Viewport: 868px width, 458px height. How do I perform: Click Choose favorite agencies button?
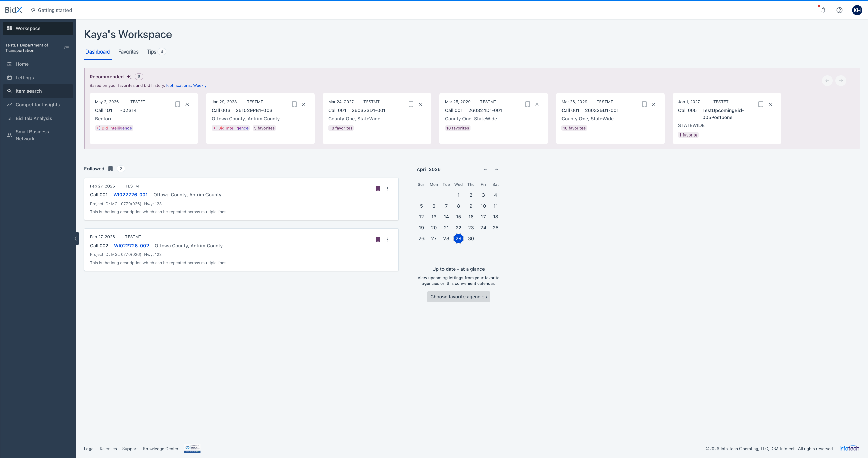458,297
